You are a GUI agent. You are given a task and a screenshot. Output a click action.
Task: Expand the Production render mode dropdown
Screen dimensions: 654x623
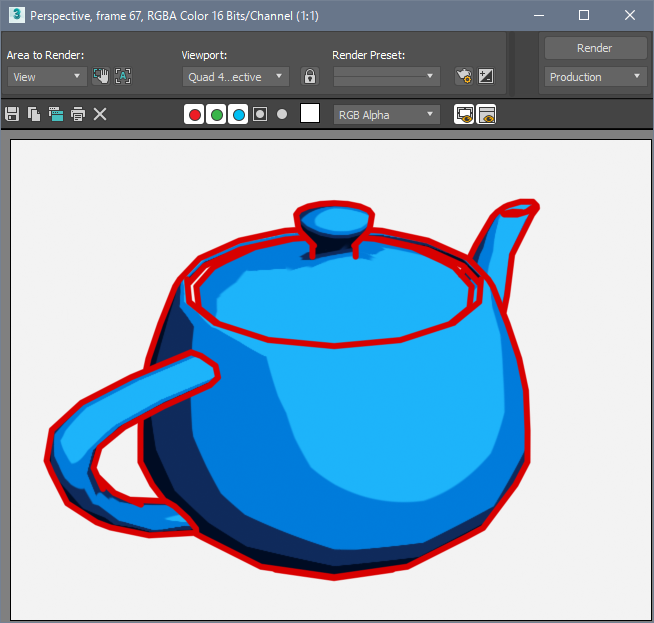[595, 77]
